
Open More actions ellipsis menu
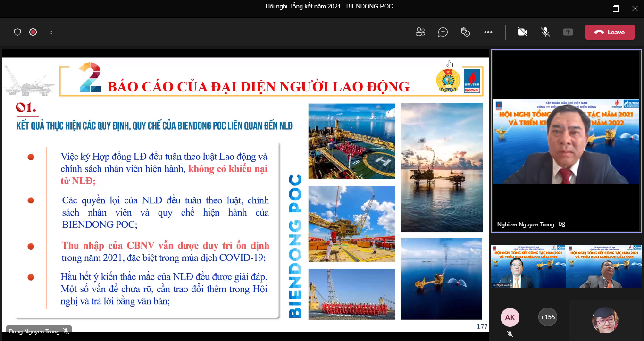point(488,32)
